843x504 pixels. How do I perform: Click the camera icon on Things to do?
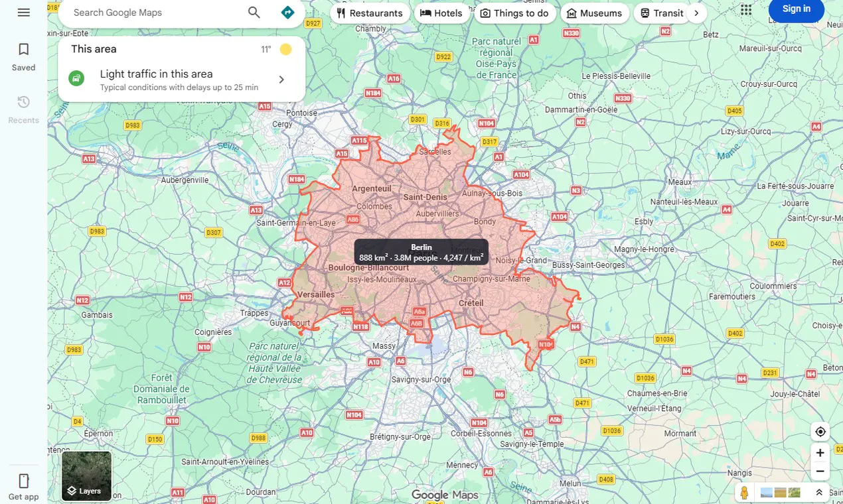[x=485, y=13]
